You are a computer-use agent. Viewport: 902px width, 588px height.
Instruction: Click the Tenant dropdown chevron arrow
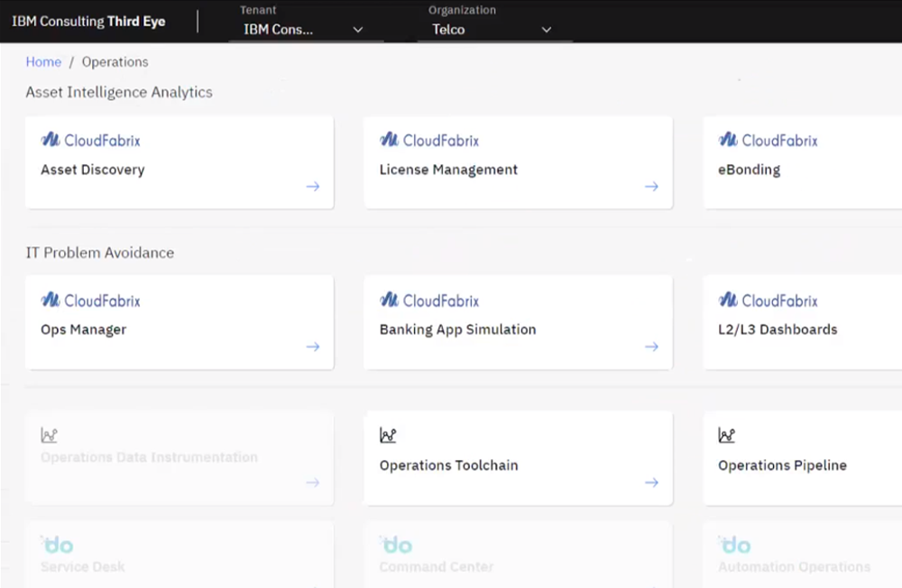(358, 30)
